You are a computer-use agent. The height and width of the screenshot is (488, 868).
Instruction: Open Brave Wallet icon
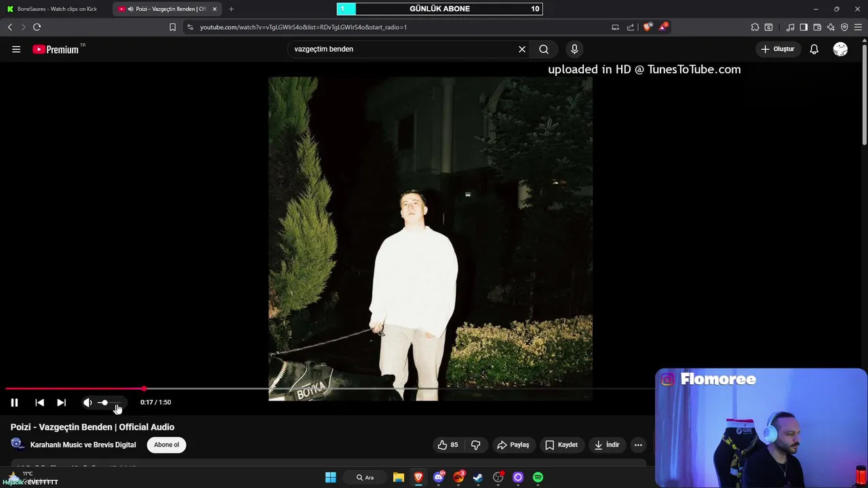click(x=817, y=27)
